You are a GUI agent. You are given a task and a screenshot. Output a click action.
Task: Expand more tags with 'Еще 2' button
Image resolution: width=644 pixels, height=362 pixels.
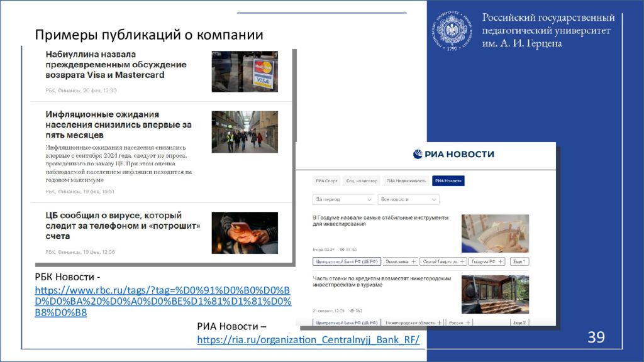click(x=519, y=322)
